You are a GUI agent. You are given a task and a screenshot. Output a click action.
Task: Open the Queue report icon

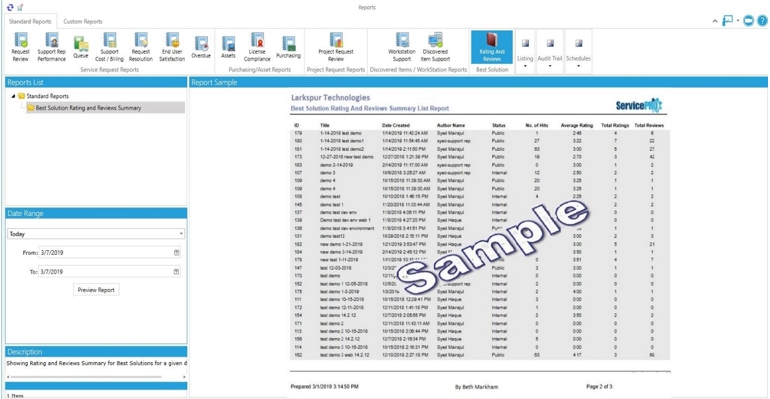pyautogui.click(x=81, y=47)
